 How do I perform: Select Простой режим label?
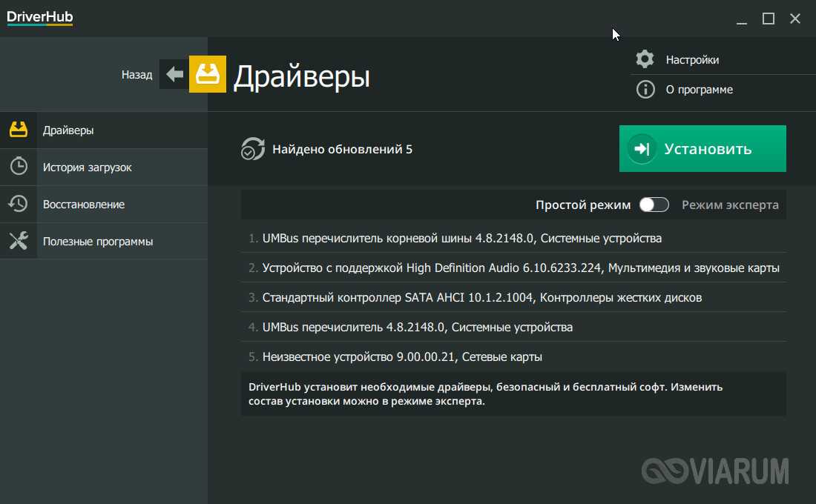(x=583, y=205)
